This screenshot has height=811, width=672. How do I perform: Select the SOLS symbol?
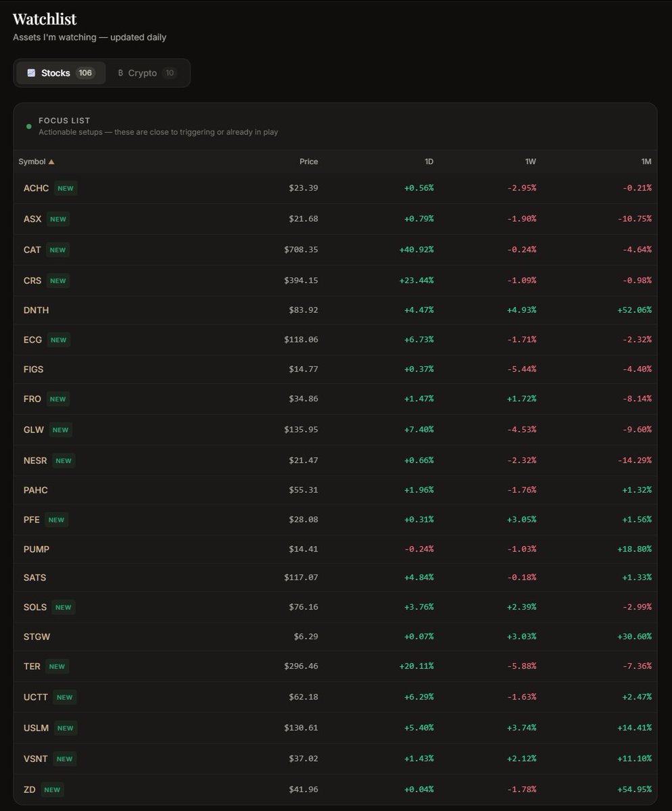[x=35, y=607]
